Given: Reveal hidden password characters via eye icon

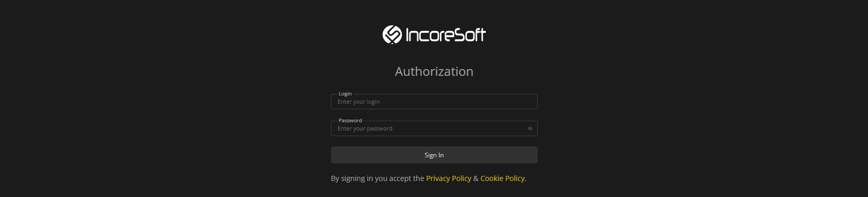Looking at the screenshot, I should coord(530,128).
